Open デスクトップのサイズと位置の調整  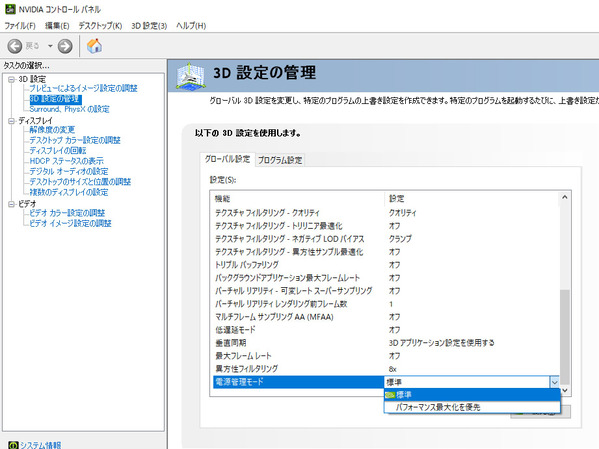pyautogui.click(x=80, y=182)
